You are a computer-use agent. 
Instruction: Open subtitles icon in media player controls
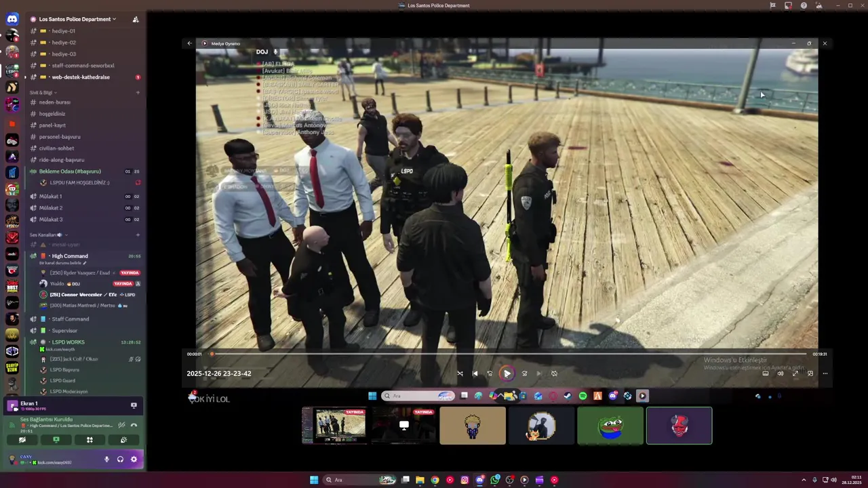[766, 373]
